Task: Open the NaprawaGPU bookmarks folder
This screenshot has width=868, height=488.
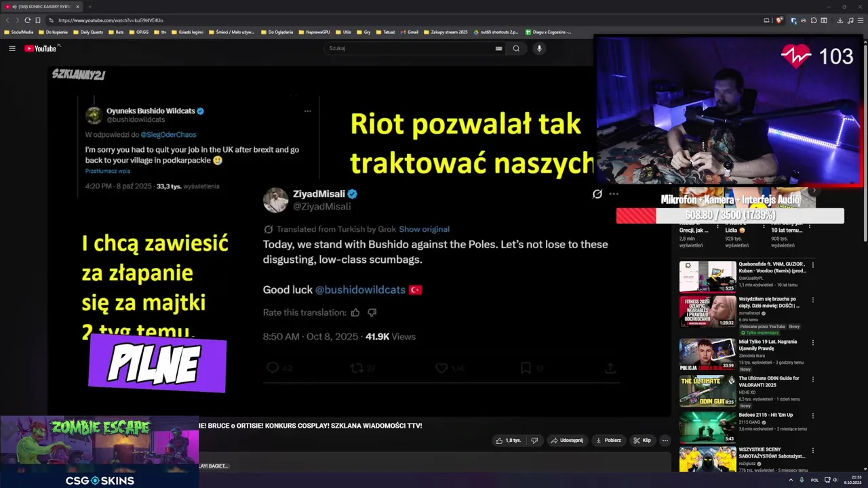Action: click(x=314, y=32)
